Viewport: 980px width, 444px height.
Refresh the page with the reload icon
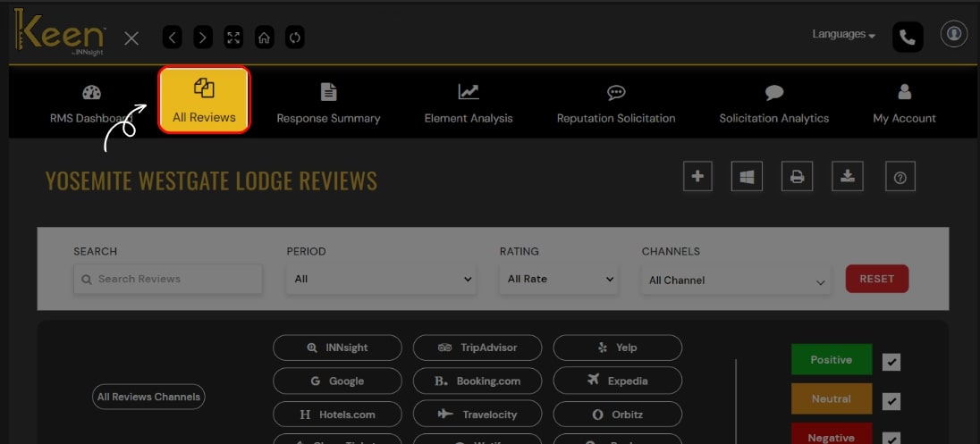[295, 38]
